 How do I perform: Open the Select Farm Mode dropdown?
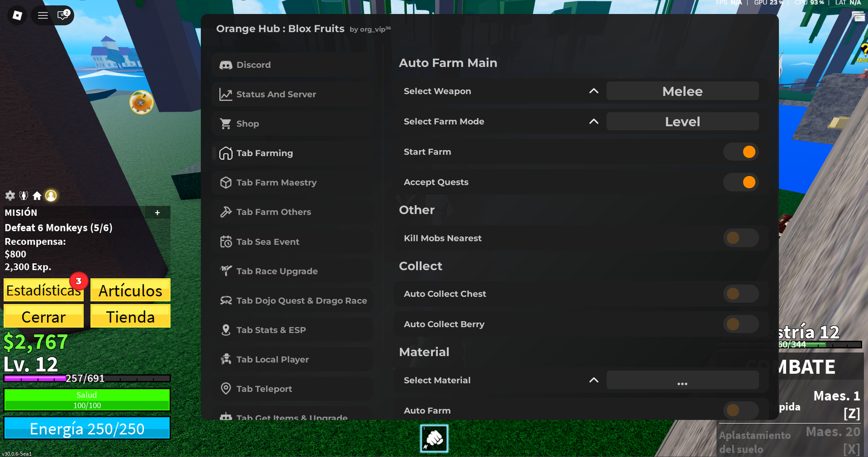point(593,122)
